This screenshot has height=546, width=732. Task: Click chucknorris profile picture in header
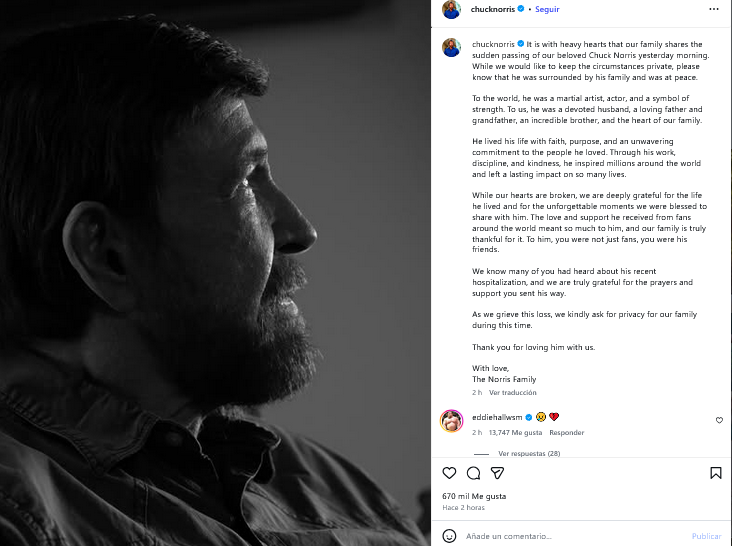pyautogui.click(x=451, y=9)
